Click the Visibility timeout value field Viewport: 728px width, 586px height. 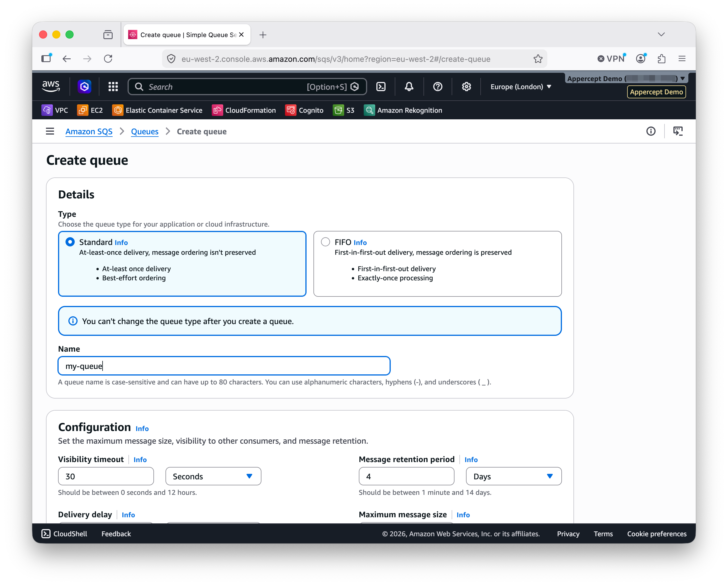click(106, 476)
